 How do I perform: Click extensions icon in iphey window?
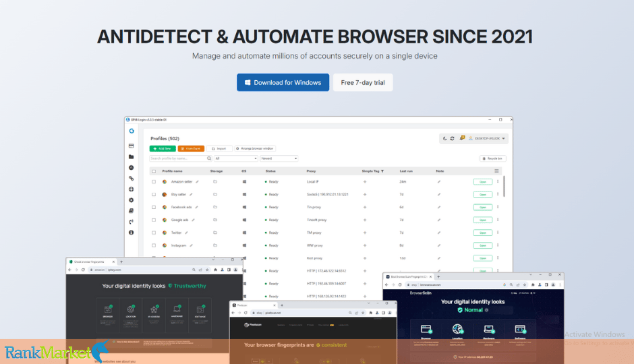(x=215, y=270)
